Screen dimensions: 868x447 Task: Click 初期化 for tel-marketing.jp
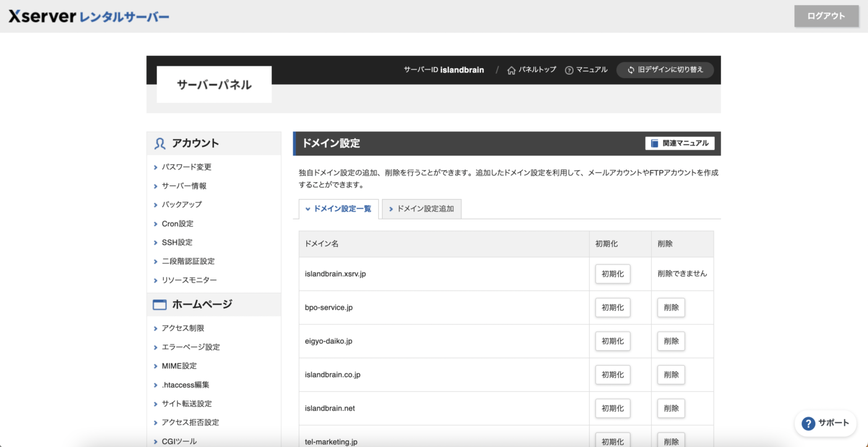coord(613,440)
